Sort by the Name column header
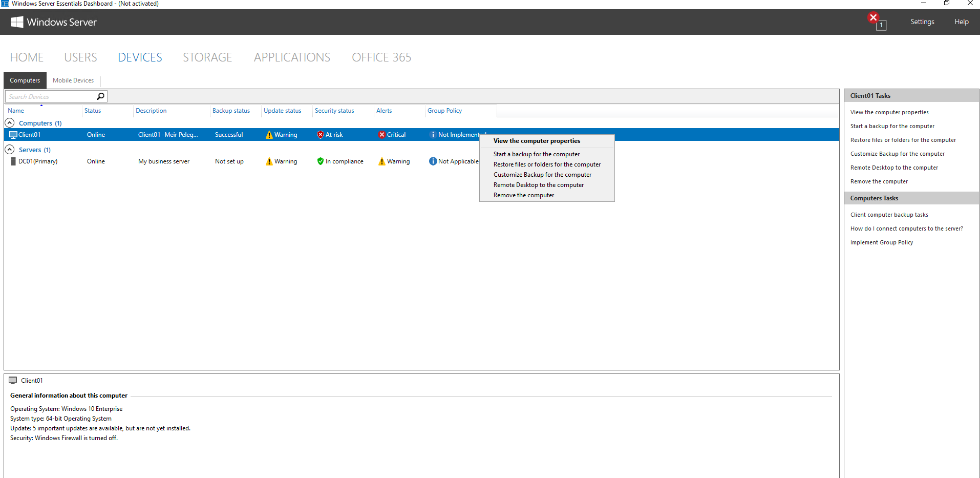980x478 pixels. point(16,111)
